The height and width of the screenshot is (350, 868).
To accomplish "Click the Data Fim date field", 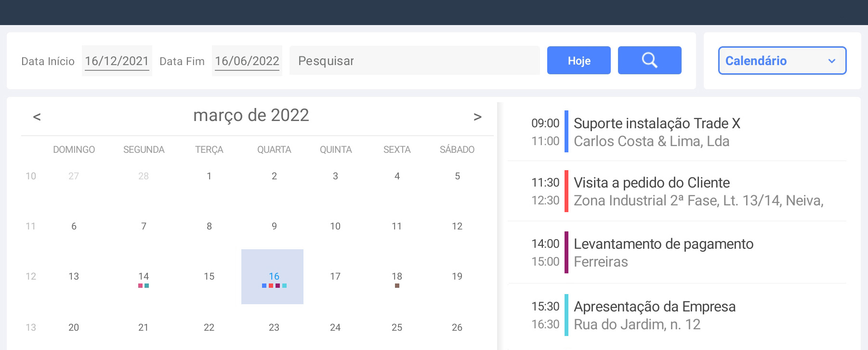I will tap(247, 61).
